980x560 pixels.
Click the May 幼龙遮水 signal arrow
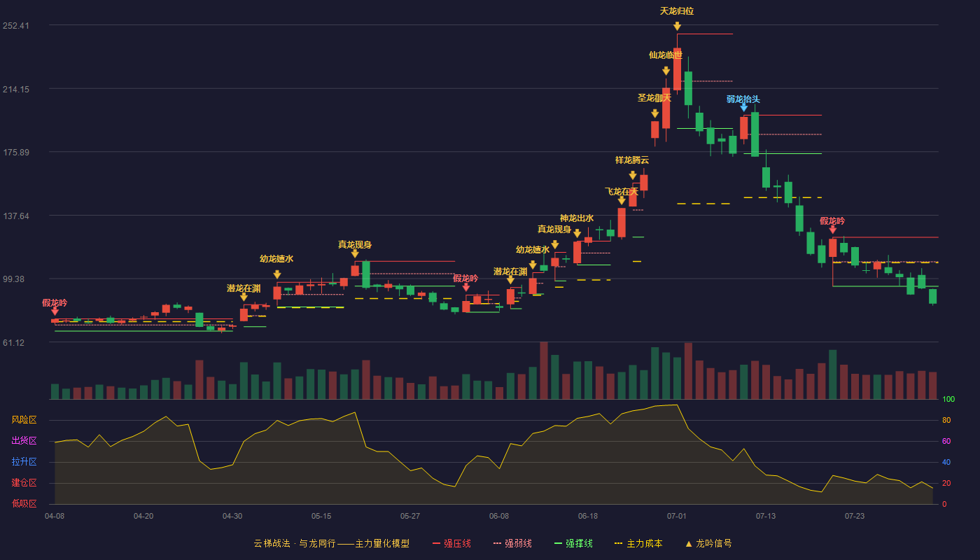click(277, 274)
